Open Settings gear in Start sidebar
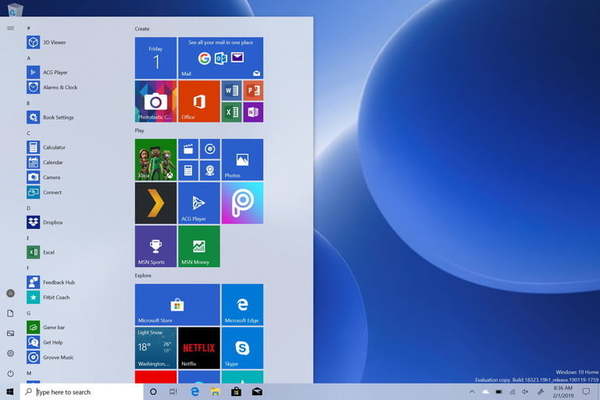The image size is (600, 400). coord(10,353)
